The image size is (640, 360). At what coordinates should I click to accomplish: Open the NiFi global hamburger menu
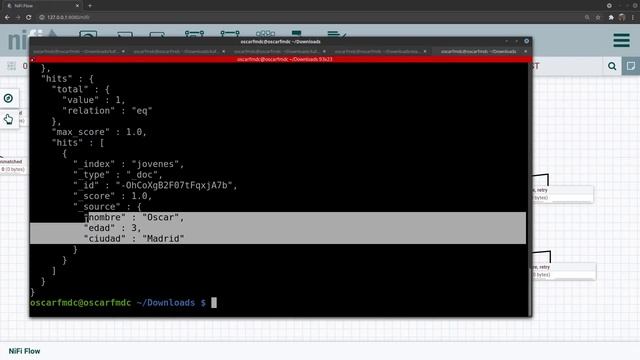point(621,40)
